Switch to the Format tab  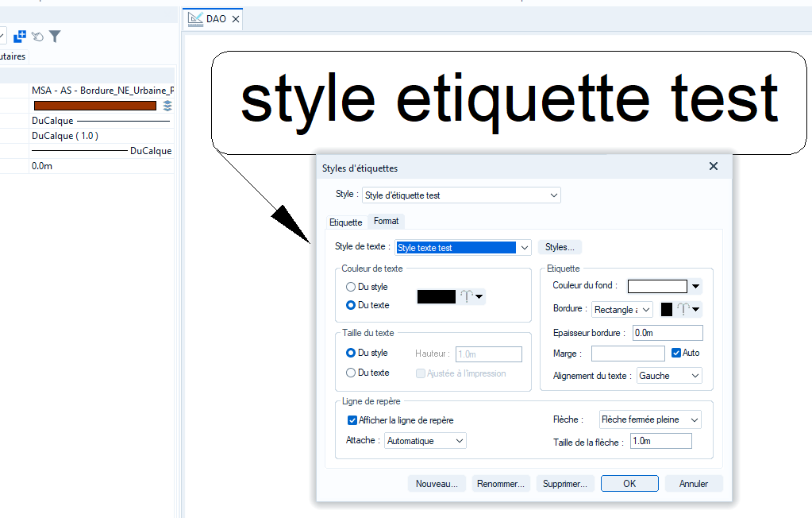click(387, 222)
